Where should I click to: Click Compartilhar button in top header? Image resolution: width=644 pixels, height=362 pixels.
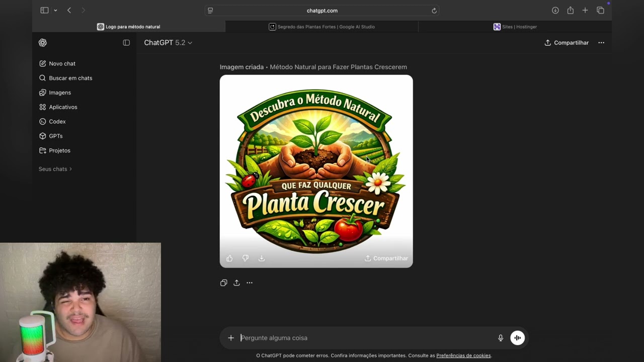coord(567,43)
